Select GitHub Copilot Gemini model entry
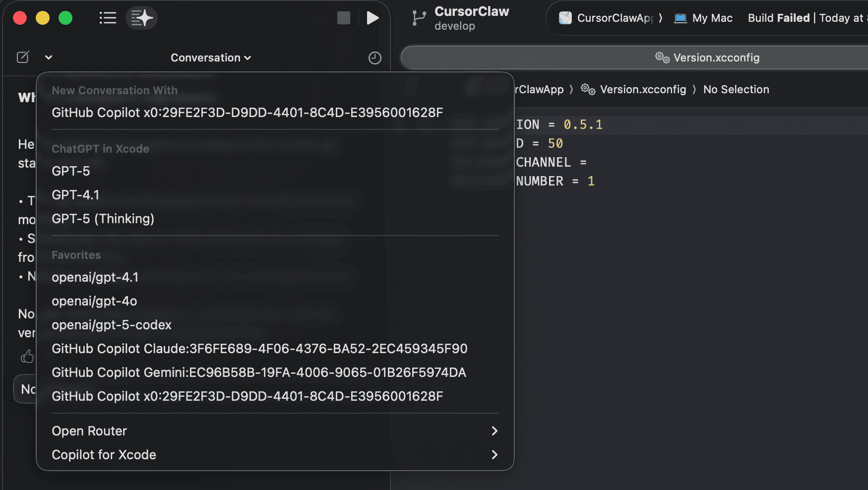This screenshot has height=490, width=868. pyautogui.click(x=259, y=372)
